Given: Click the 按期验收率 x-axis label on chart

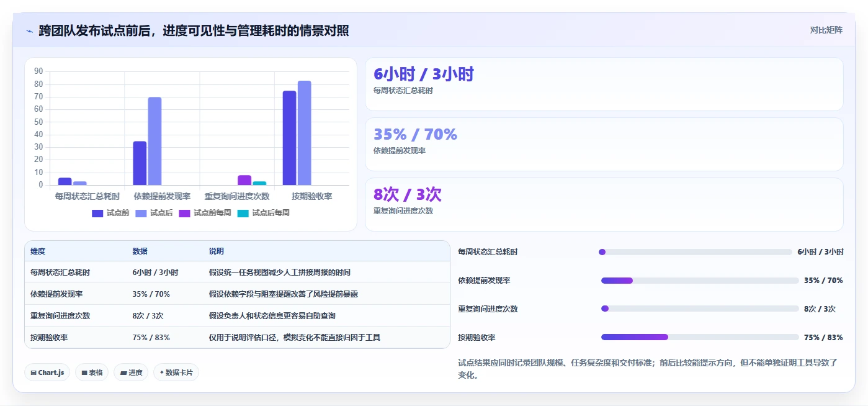Looking at the screenshot, I should pyautogui.click(x=312, y=196).
